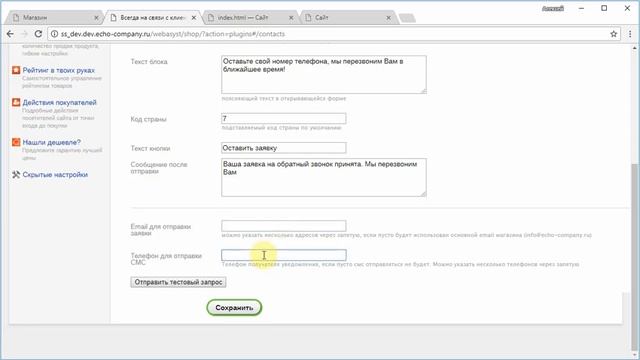
Task: Click the Текст блока label
Action: click(149, 62)
